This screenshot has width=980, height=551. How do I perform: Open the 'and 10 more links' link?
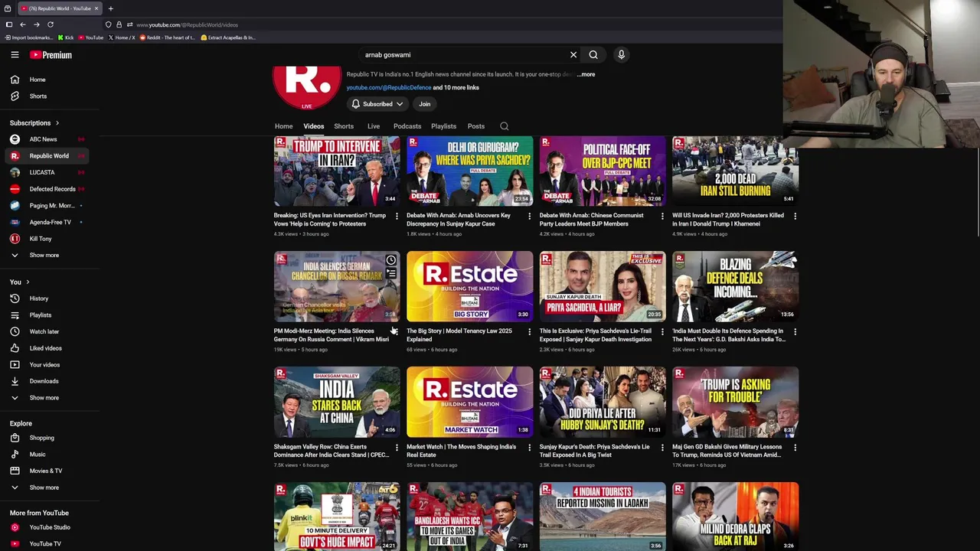click(456, 87)
